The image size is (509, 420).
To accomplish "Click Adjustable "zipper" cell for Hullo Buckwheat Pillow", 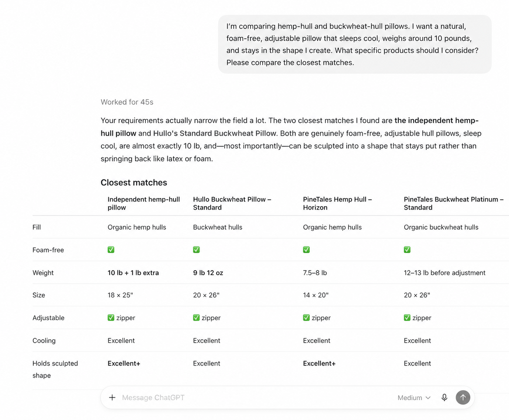I will (207, 318).
